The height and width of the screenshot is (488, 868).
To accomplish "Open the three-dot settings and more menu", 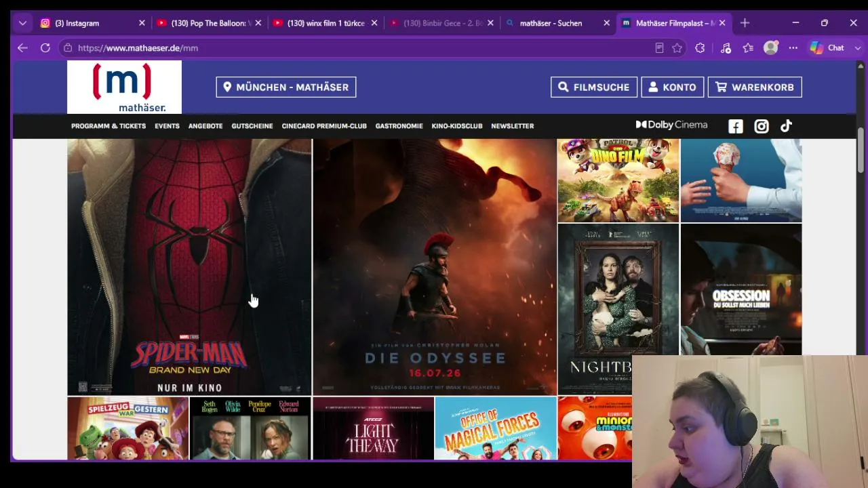I will (793, 48).
